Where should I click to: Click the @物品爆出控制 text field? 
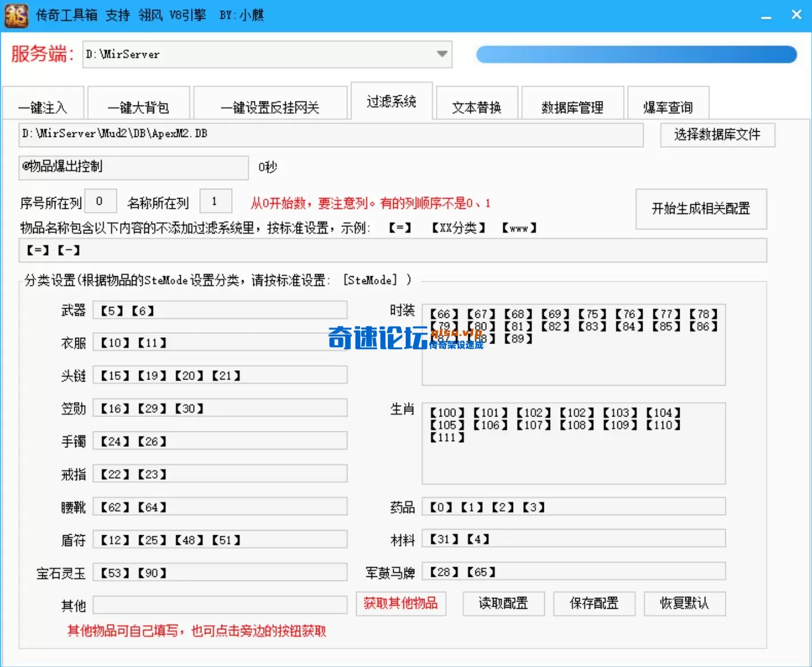[134, 168]
